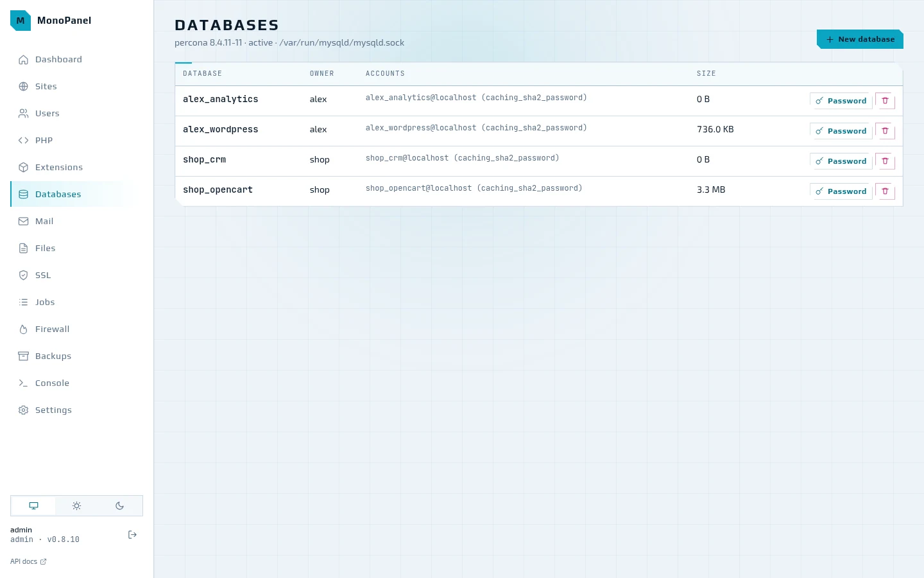The width and height of the screenshot is (924, 578).
Task: Click the logout icon next to admin
Action: click(x=133, y=535)
